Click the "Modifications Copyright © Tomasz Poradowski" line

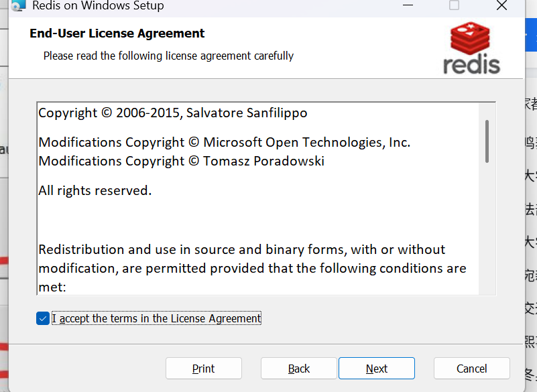click(181, 161)
